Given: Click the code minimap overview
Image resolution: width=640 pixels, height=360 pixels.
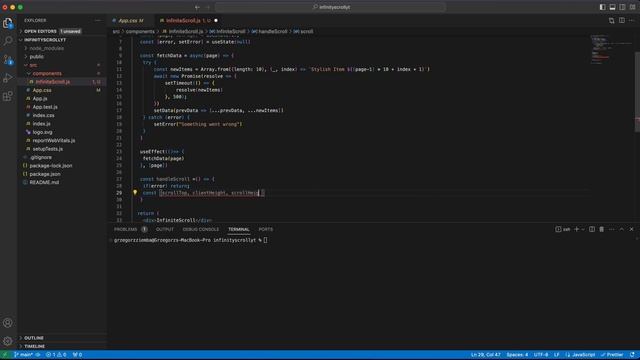Looking at the screenshot, I should tap(611, 51).
